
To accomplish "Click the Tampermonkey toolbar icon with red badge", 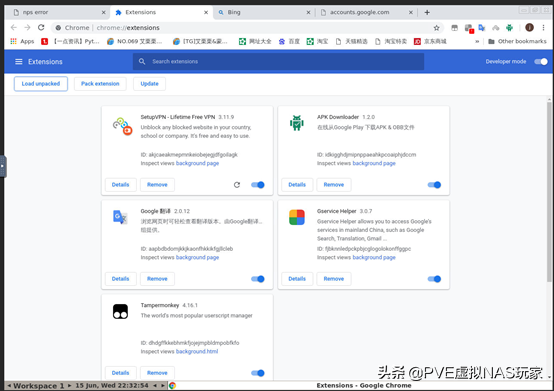I will (469, 28).
